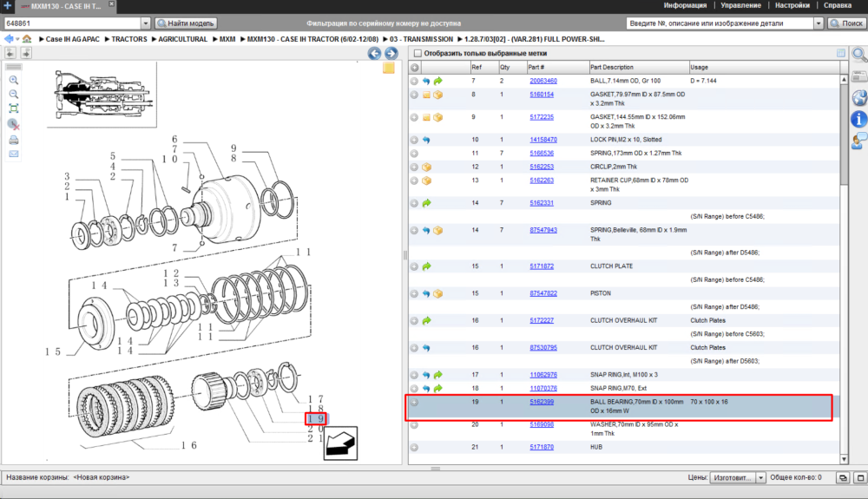868x499 pixels.
Task: Open the back-history dropdown arrow in the breadcrumb
Action: tap(17, 39)
